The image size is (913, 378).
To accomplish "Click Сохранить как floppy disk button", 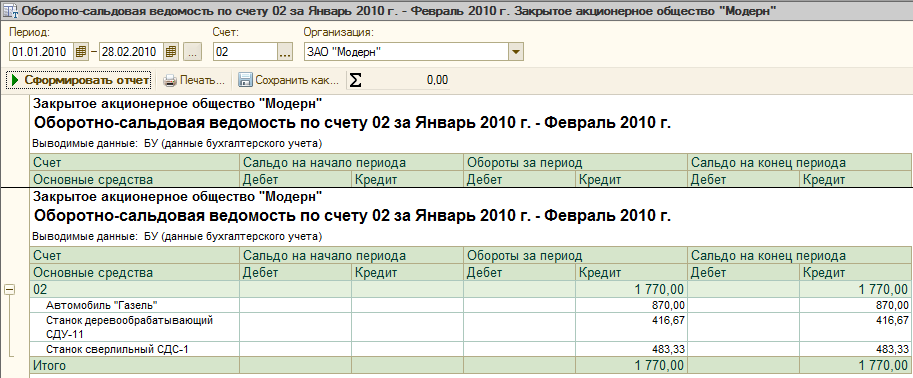I will [289, 80].
